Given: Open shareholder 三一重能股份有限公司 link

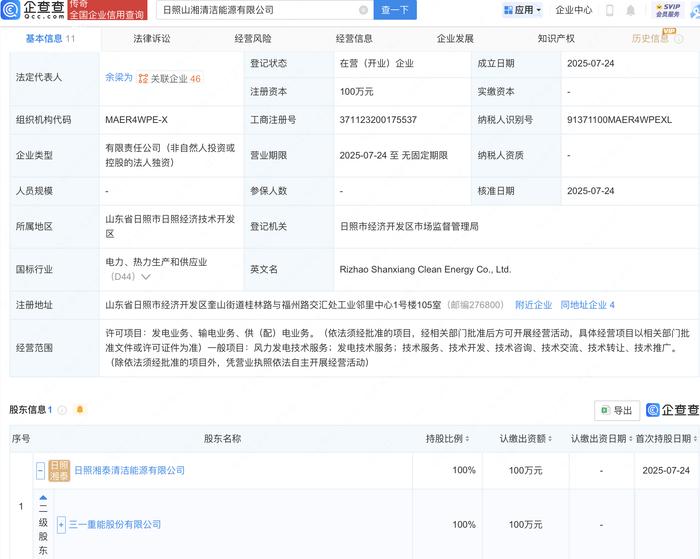Looking at the screenshot, I should pyautogui.click(x=115, y=524).
